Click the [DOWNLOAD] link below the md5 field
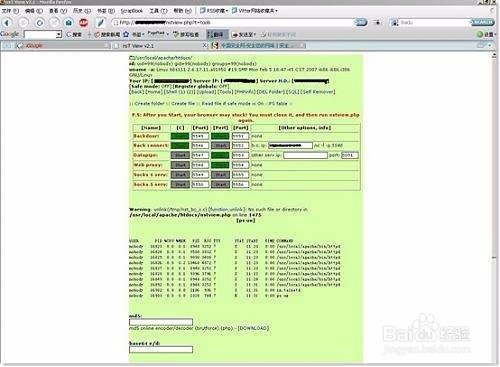Image resolution: width=500 pixels, height=367 pixels. pos(253,328)
